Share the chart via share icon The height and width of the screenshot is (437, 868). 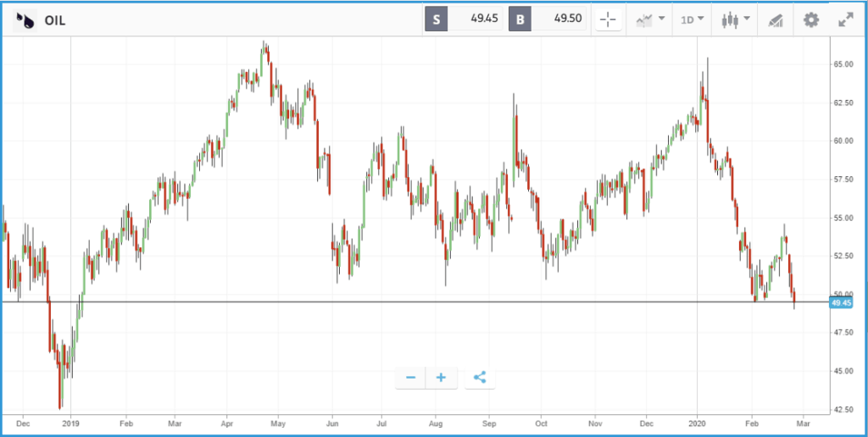coord(480,378)
